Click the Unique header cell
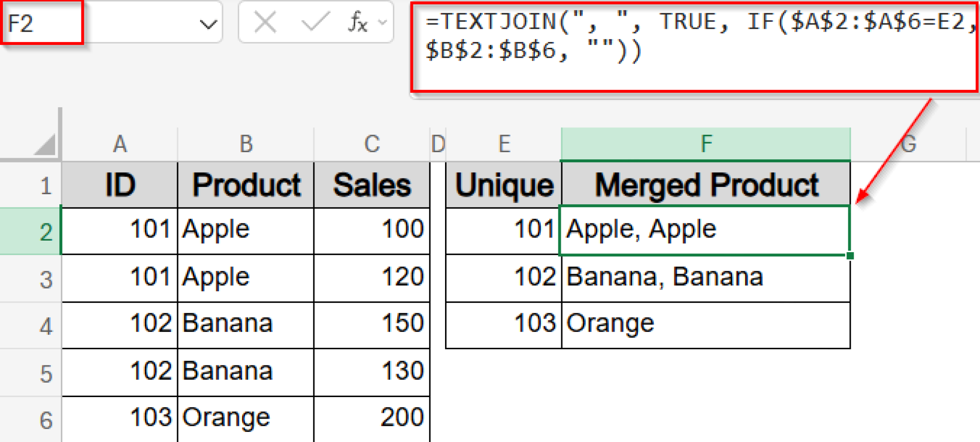Screen dimensions: 980x442 503,184
